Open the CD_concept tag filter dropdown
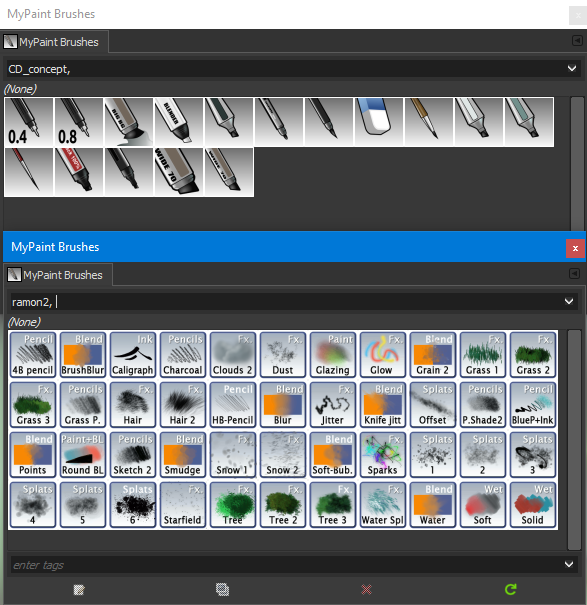Viewport: 587px width, 605px height. [x=572, y=68]
